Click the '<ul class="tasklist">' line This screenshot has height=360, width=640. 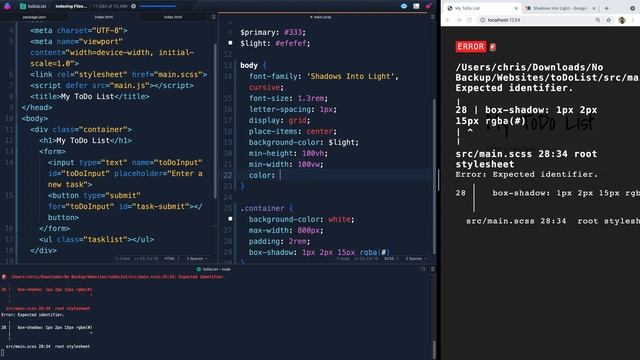tap(97, 240)
